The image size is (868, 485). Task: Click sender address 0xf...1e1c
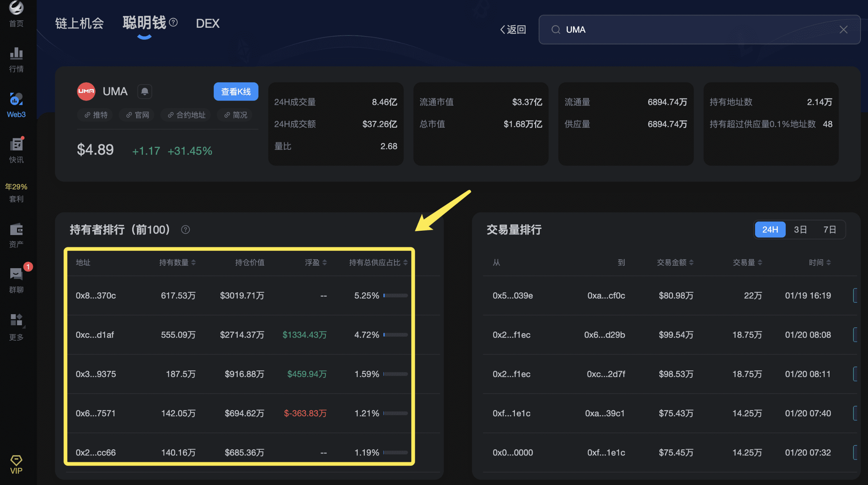pyautogui.click(x=512, y=413)
